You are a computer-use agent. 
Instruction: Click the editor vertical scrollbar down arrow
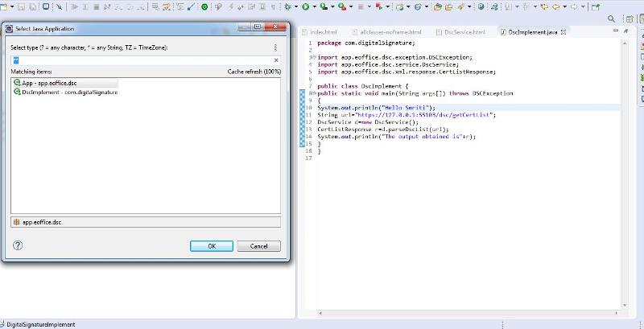coord(625,305)
